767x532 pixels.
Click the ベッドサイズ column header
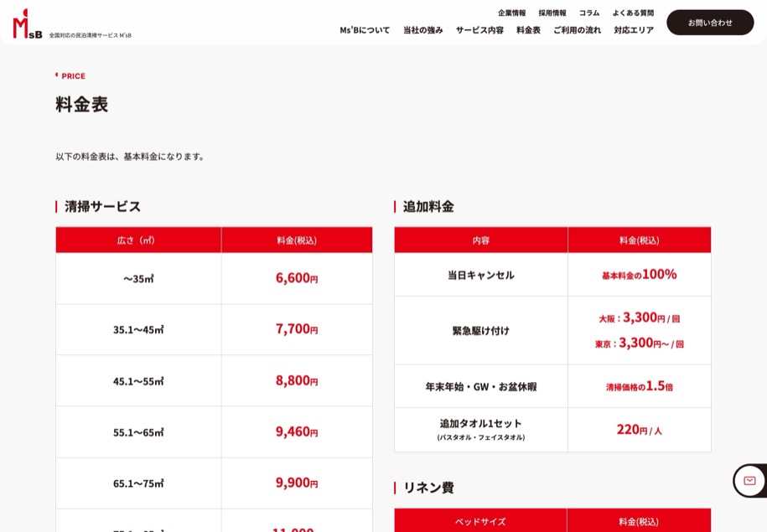(x=480, y=522)
